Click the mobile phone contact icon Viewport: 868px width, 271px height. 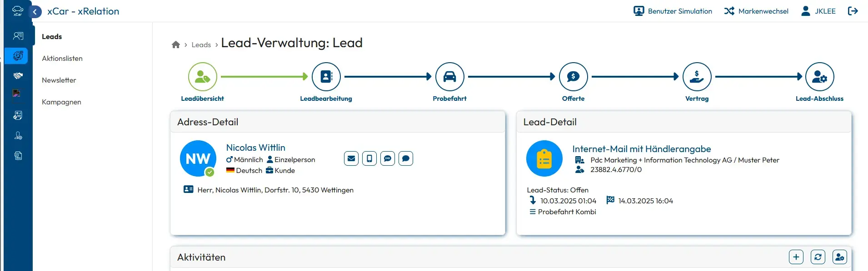369,158
